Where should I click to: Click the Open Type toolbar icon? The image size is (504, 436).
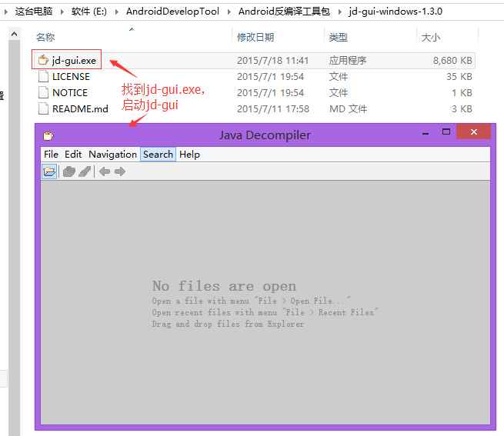[69, 171]
